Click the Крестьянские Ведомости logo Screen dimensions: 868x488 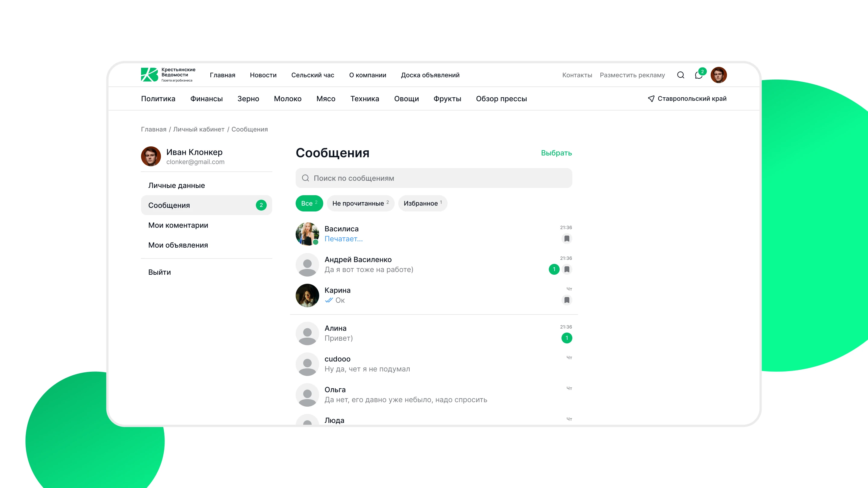168,75
